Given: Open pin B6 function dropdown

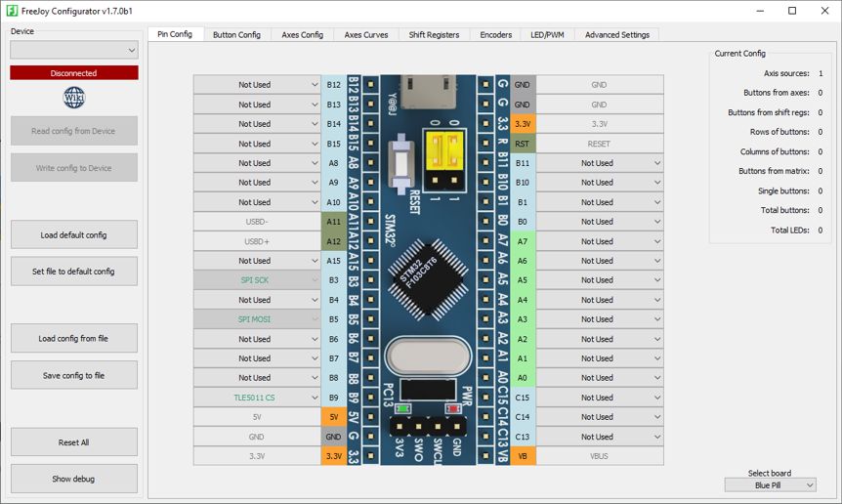Looking at the screenshot, I should [x=257, y=339].
